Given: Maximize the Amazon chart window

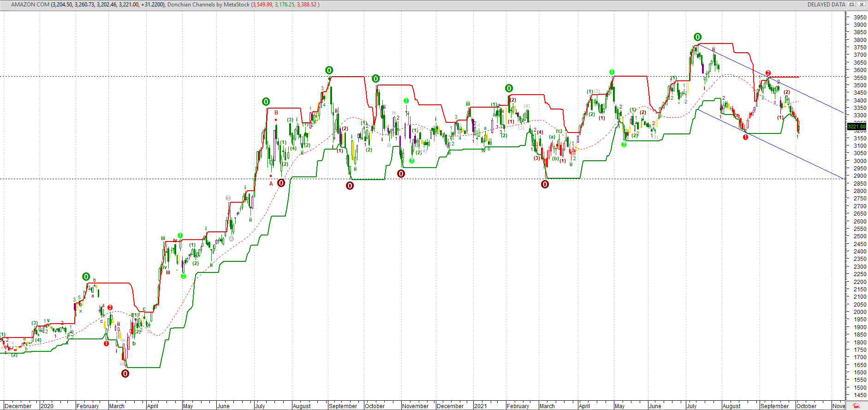Looking at the screenshot, I should coord(852,4).
